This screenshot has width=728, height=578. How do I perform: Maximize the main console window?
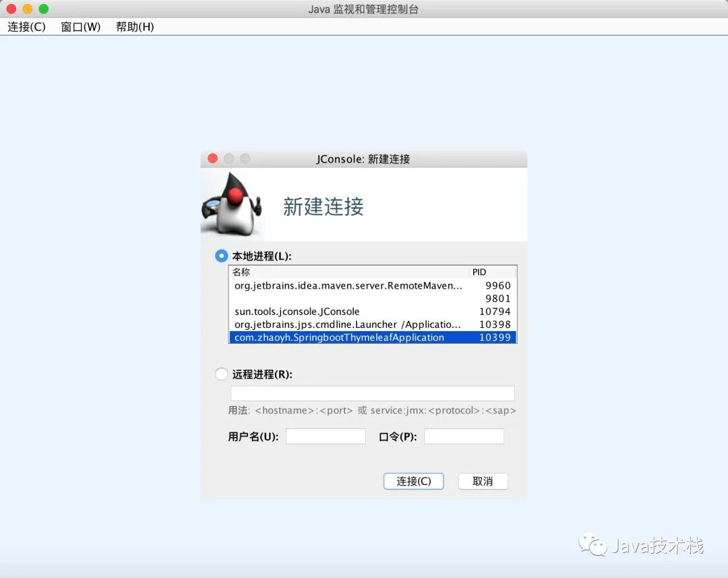click(44, 9)
